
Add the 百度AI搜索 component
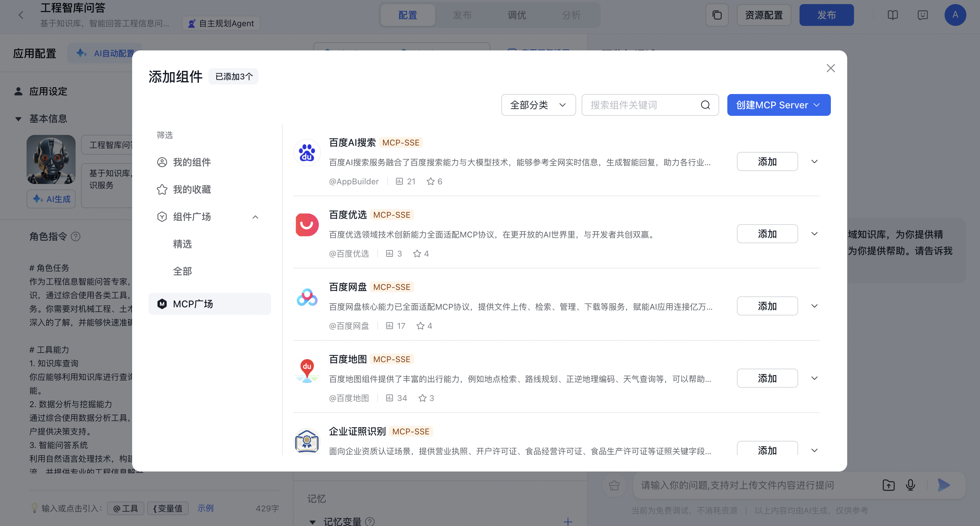click(x=767, y=162)
